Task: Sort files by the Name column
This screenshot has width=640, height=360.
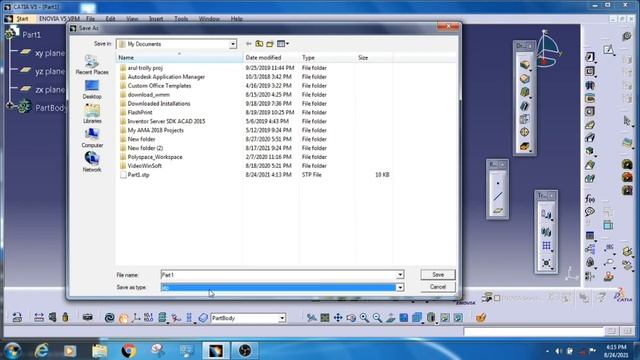Action: pyautogui.click(x=179, y=58)
